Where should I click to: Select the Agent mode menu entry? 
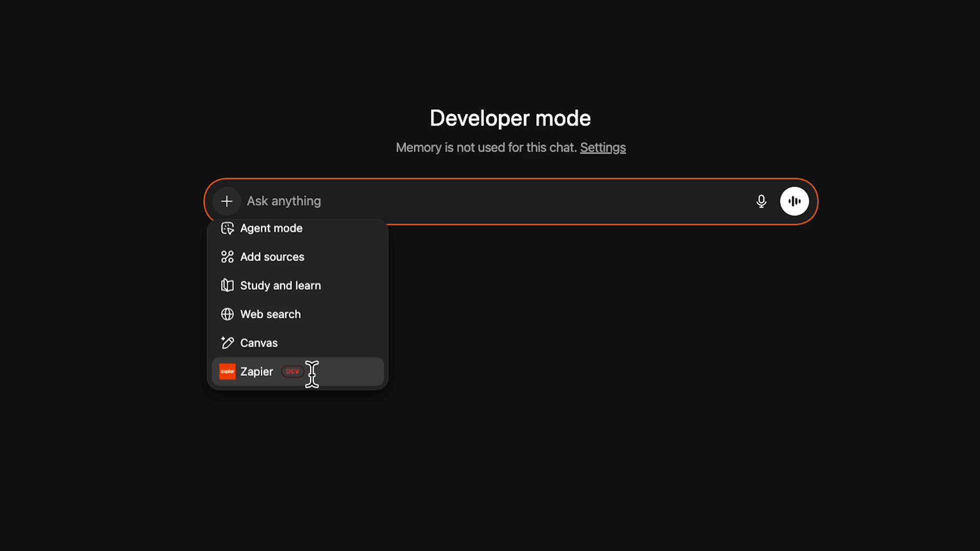pos(272,228)
